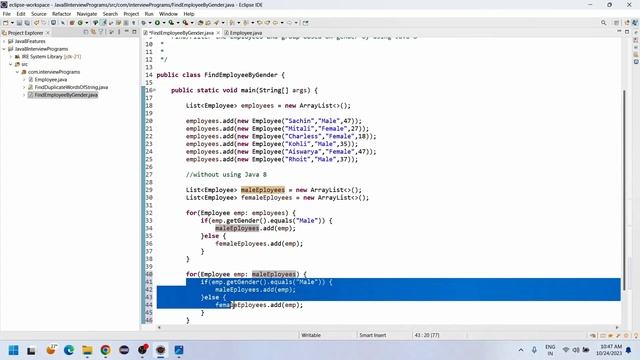Maximize the editor area
The height and width of the screenshot is (360, 640).
coord(627,31)
